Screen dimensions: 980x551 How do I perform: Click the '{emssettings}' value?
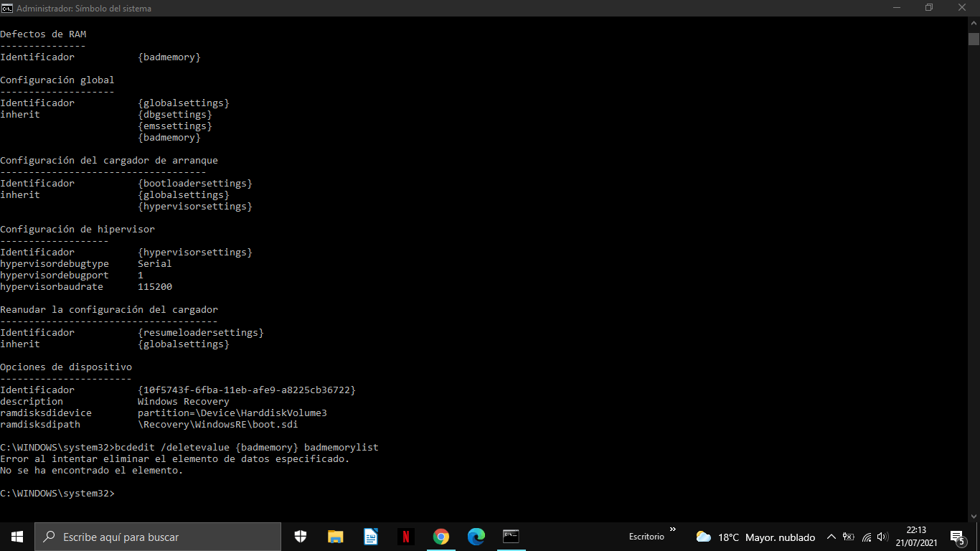coord(175,126)
